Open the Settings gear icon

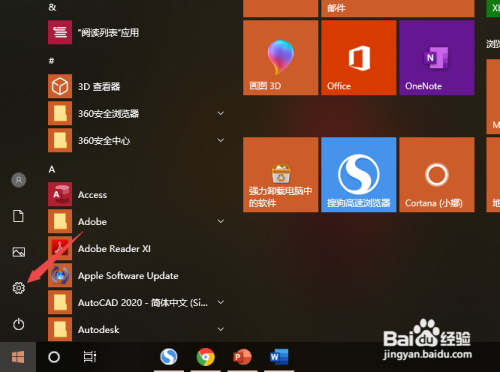tap(19, 288)
